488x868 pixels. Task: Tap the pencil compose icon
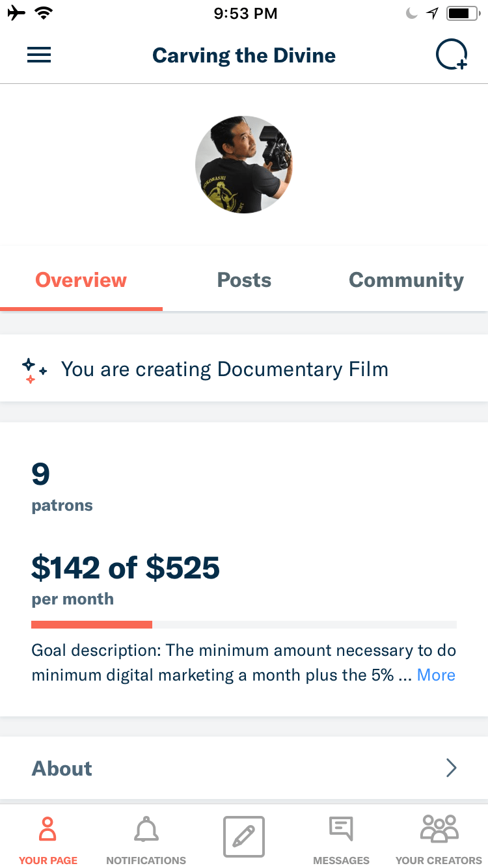(244, 836)
